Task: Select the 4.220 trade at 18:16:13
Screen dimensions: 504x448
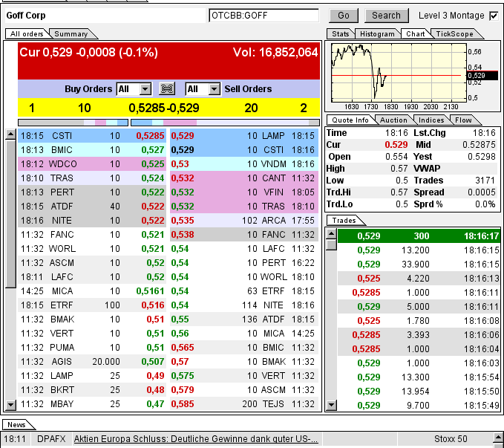Action: click(x=419, y=279)
